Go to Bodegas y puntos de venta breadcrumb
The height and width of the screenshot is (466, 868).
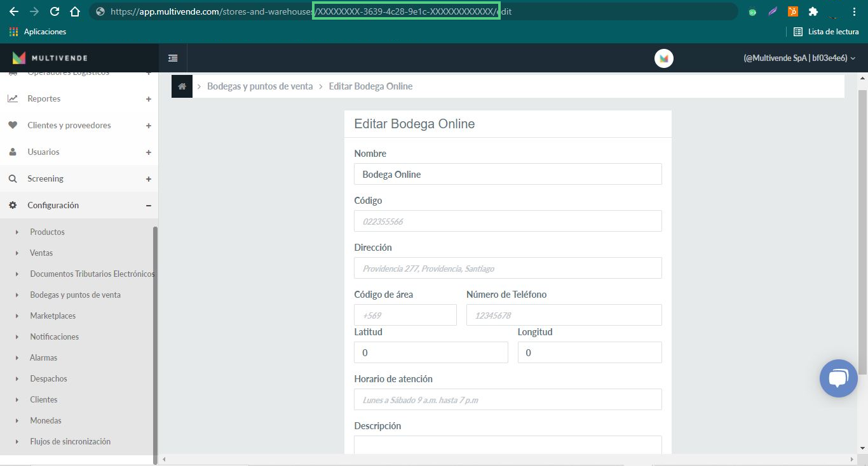click(x=259, y=86)
